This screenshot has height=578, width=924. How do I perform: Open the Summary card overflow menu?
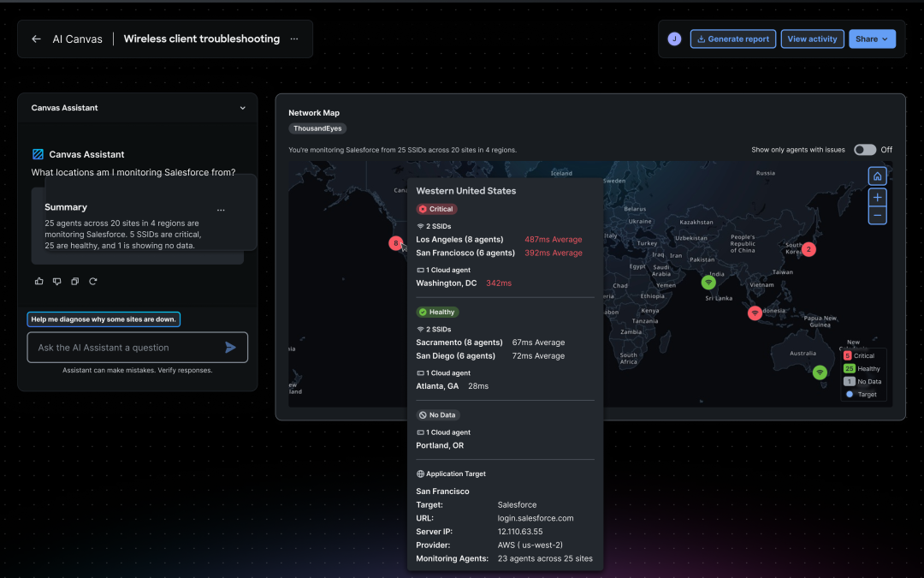tap(221, 209)
